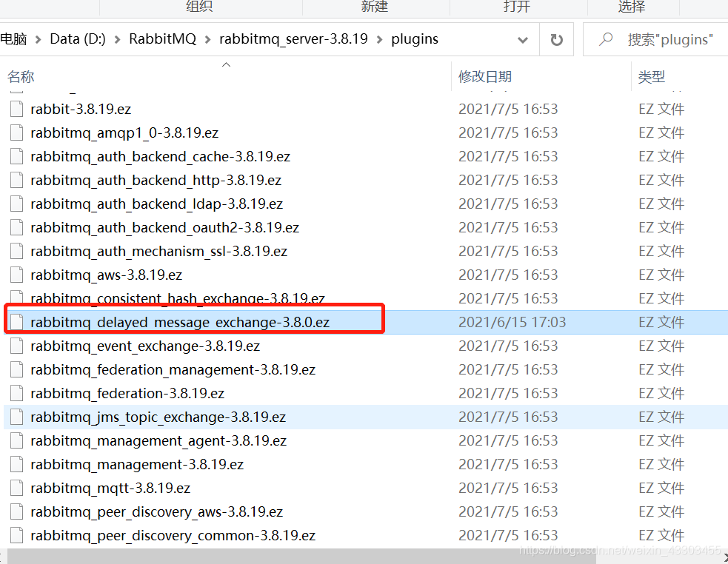Click file icon of rabbitmq_auth_backend_cache-3.8.19.ez

[x=17, y=156]
